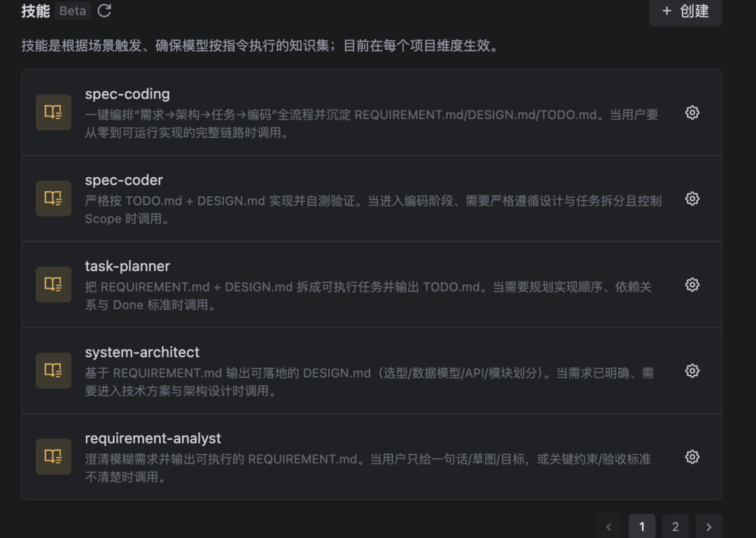Select page 1 in pagination
Image resolution: width=756 pixels, height=538 pixels.
point(642,526)
